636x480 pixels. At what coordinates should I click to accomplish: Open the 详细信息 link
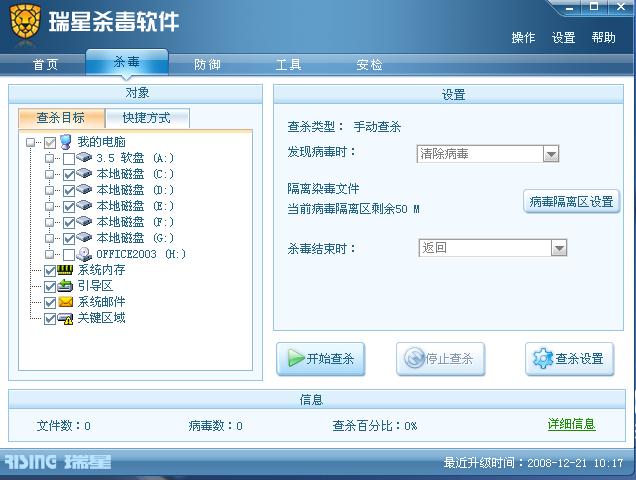(572, 424)
